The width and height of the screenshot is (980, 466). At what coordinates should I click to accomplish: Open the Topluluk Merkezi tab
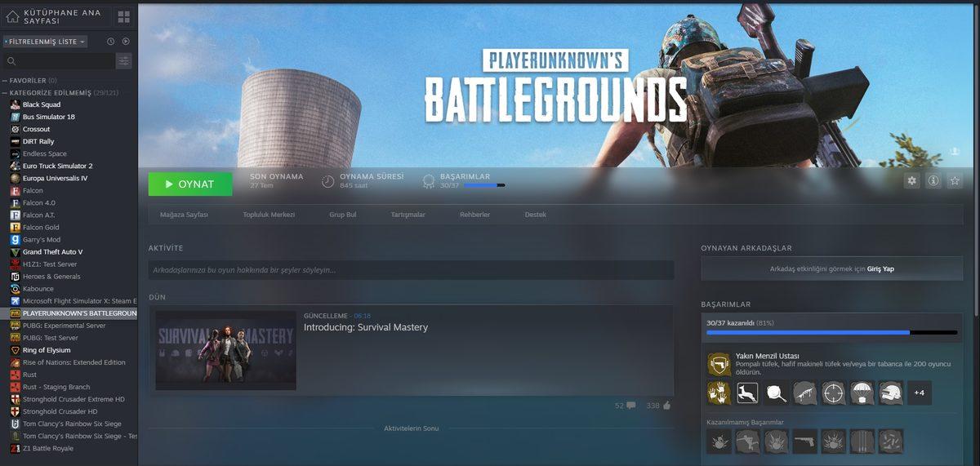click(269, 215)
